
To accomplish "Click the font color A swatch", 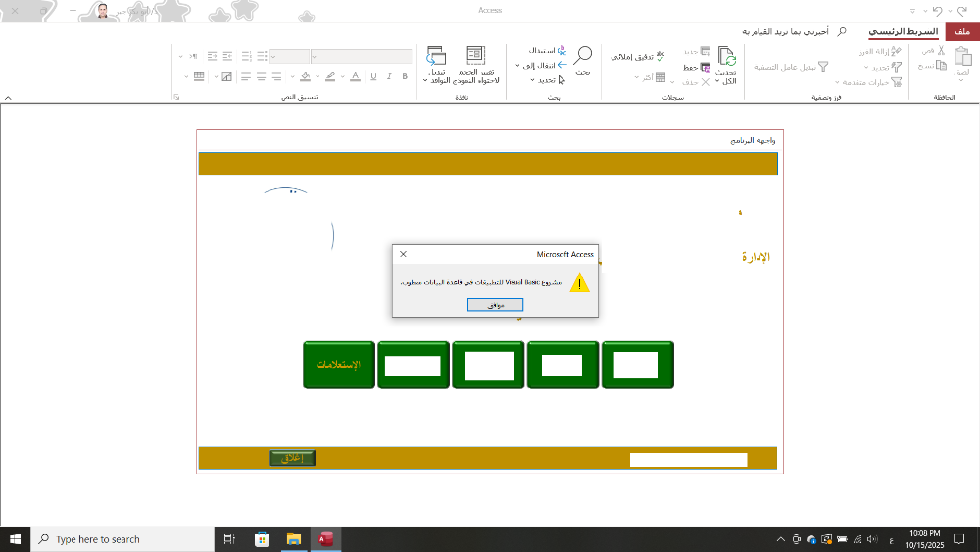I will (354, 76).
